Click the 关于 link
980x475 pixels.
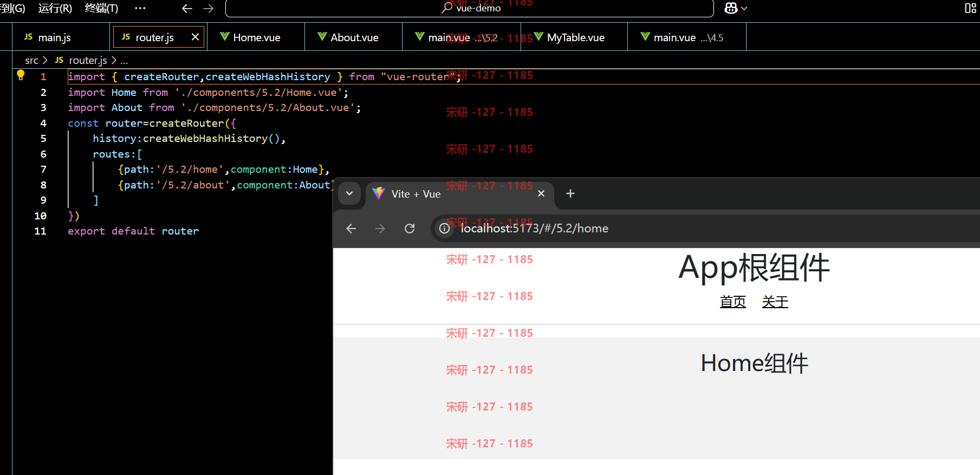pyautogui.click(x=775, y=302)
